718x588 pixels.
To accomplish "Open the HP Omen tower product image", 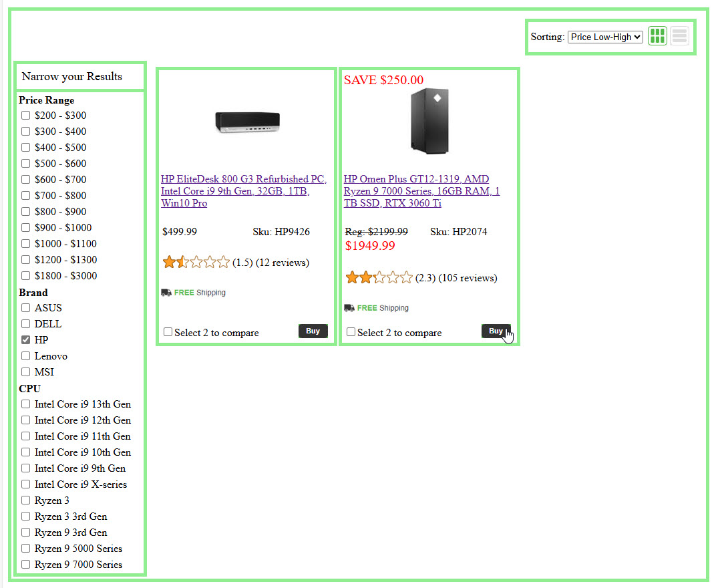I will [x=429, y=122].
